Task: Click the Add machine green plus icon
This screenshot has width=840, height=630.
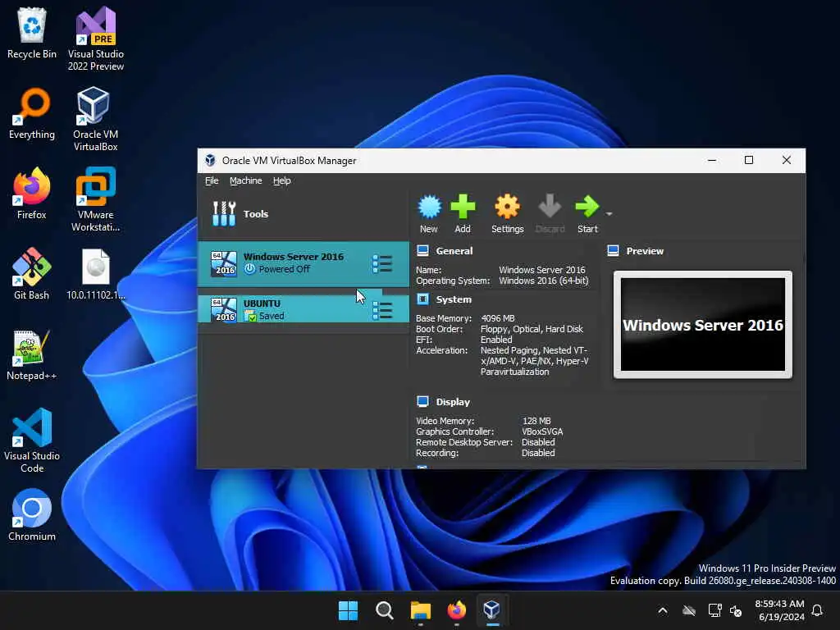Action: 463,207
